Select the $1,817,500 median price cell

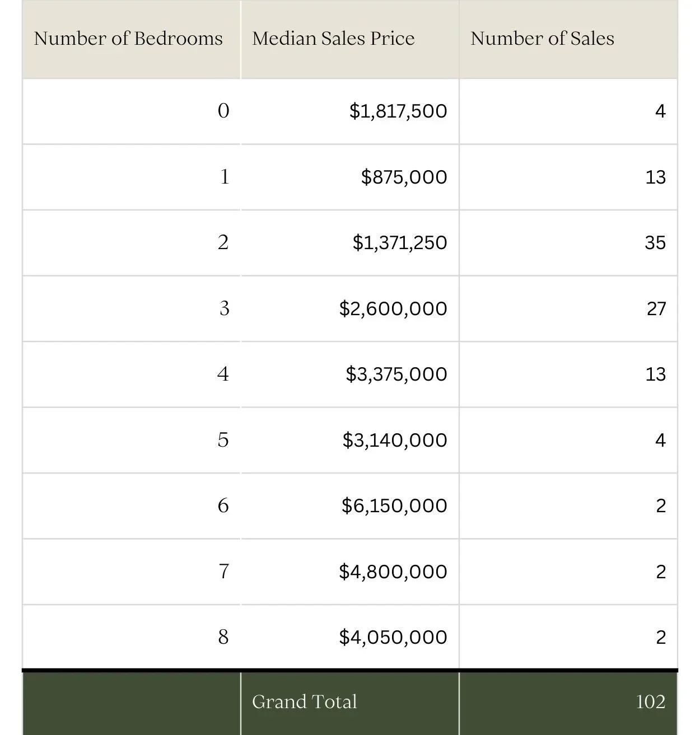pyautogui.click(x=398, y=111)
